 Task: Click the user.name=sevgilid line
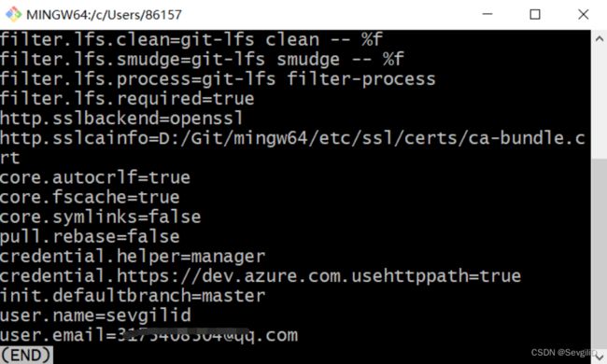tap(95, 315)
